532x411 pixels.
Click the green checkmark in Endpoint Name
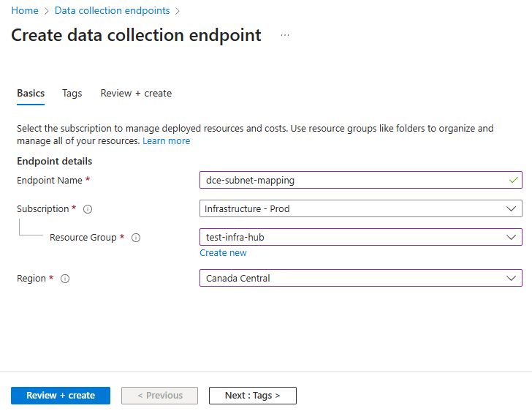pos(514,180)
